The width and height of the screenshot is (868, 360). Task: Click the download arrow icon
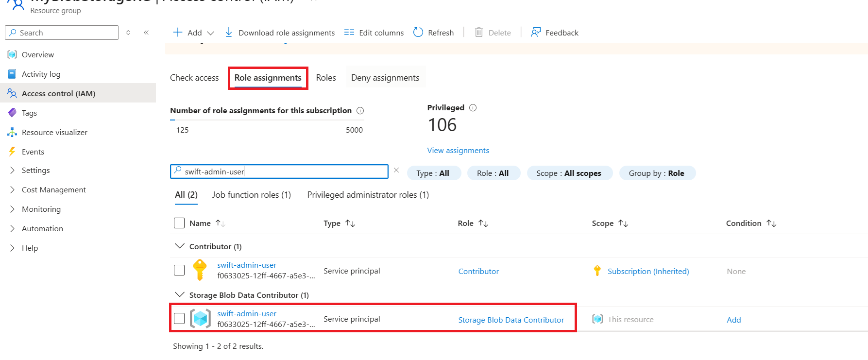click(x=229, y=33)
